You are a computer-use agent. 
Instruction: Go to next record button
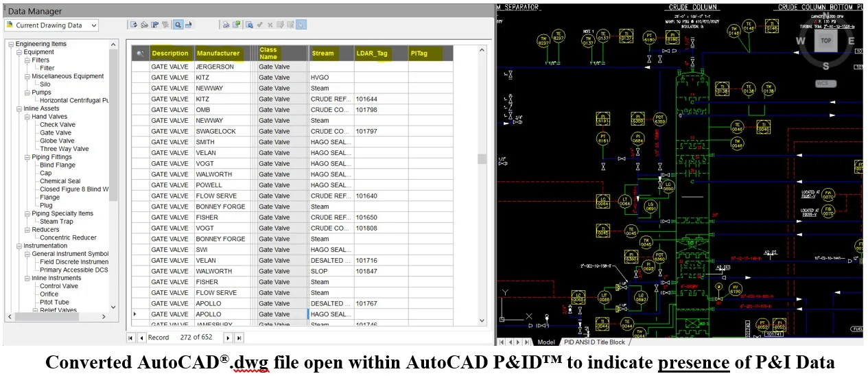click(229, 338)
